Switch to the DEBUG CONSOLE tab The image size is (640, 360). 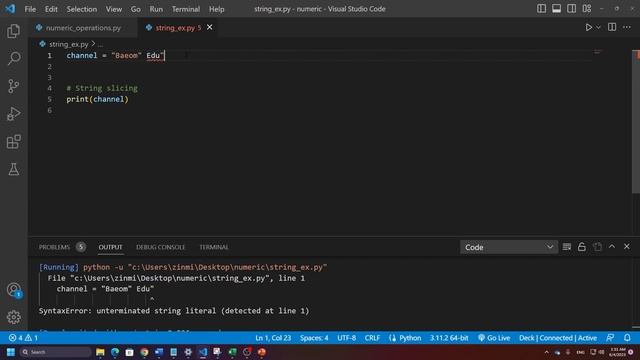pos(160,247)
